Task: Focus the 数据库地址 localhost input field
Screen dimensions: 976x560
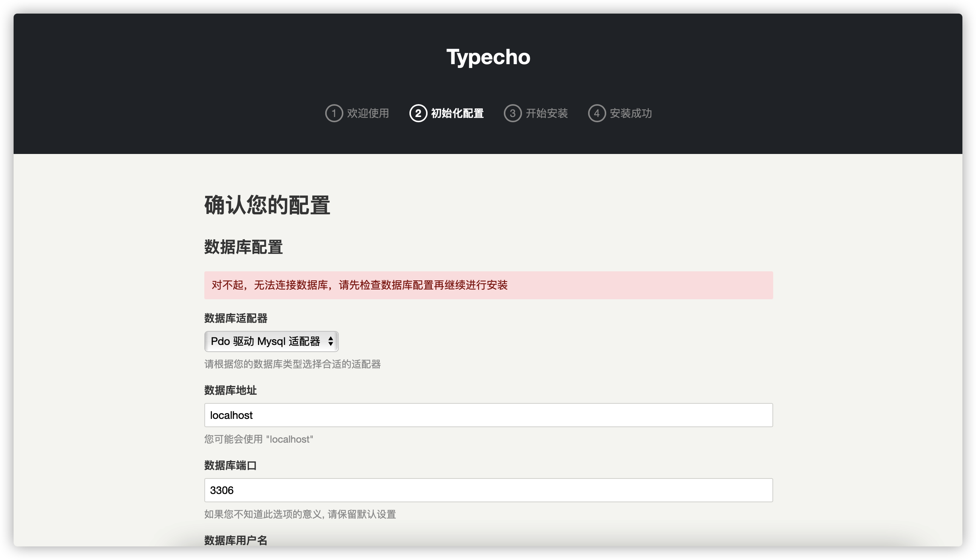Action: point(488,415)
